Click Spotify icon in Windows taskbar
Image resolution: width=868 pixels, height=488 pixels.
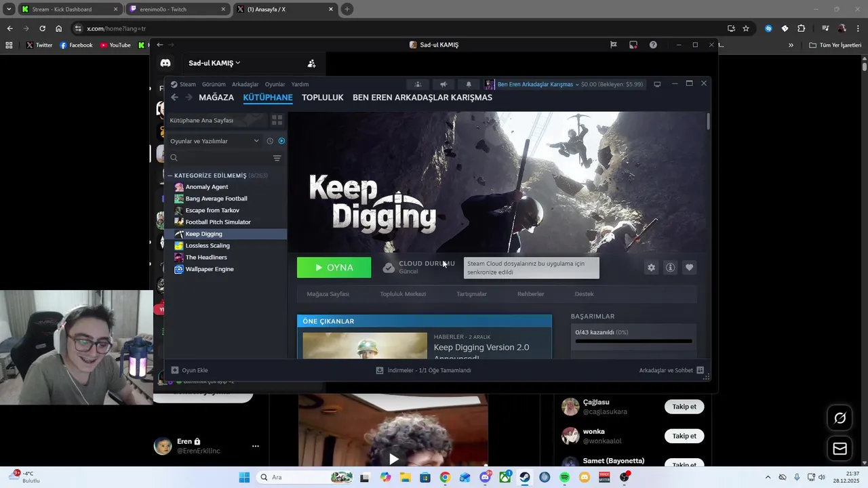tap(564, 477)
